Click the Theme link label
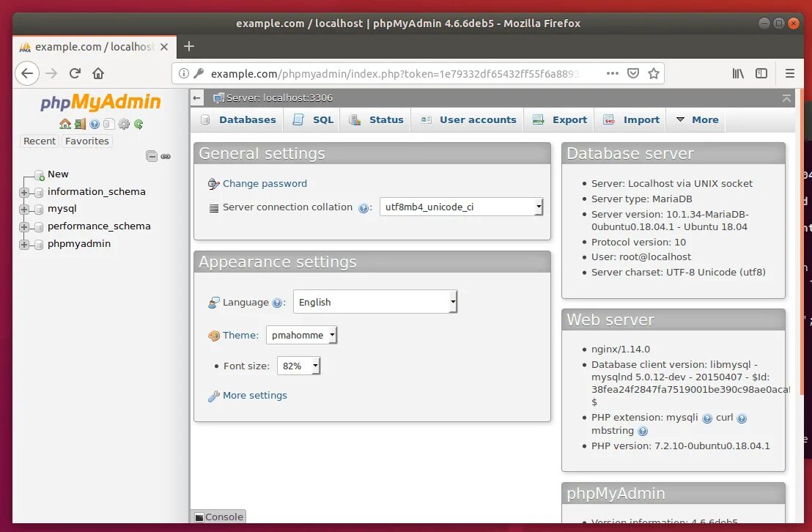The height and width of the screenshot is (532, 812). pos(240,335)
